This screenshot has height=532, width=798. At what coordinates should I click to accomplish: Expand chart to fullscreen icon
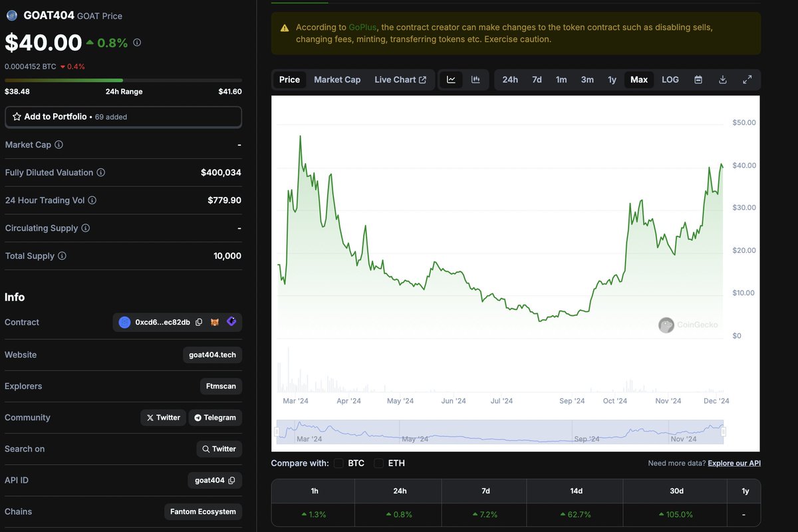(747, 80)
